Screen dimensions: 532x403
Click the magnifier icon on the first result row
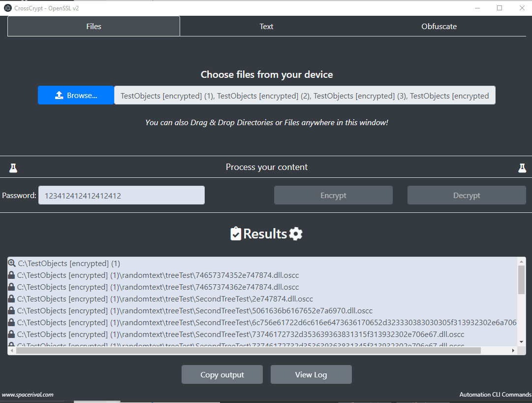(12, 263)
